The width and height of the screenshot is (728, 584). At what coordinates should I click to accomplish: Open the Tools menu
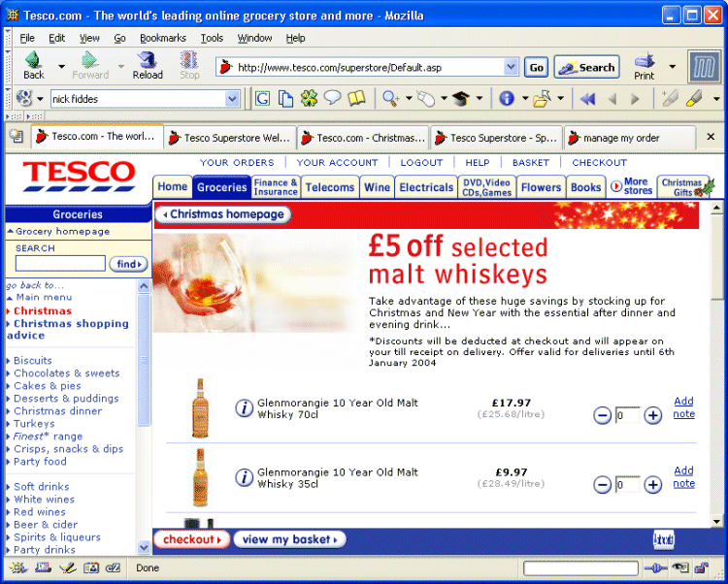tap(212, 38)
